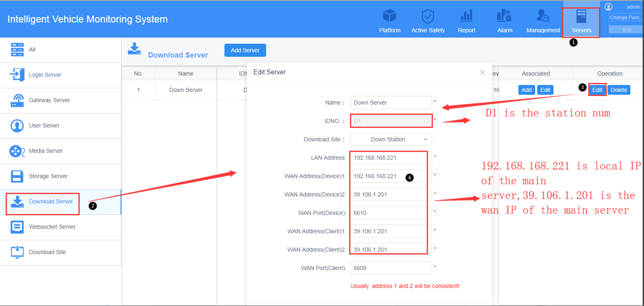Image resolution: width=644 pixels, height=306 pixels.
Task: Open the Report chart icon
Action: (x=466, y=16)
